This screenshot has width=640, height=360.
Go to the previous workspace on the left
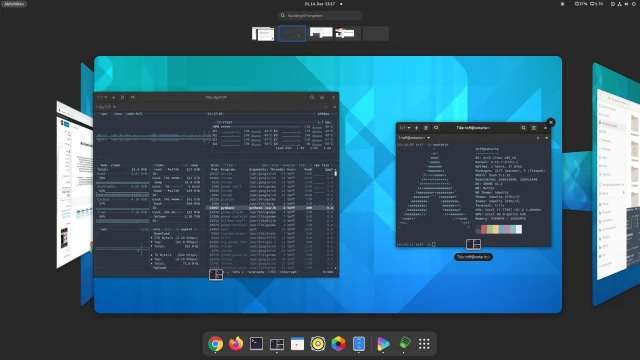75,184
